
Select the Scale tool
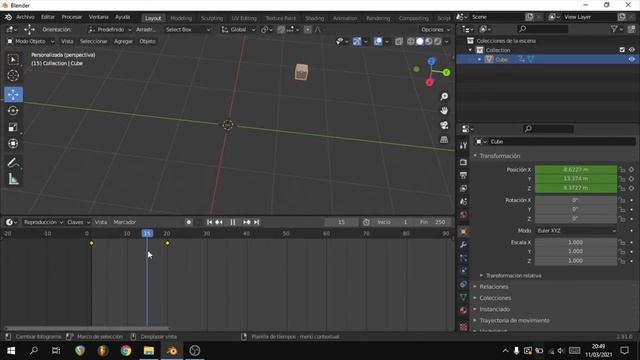pos(13,127)
